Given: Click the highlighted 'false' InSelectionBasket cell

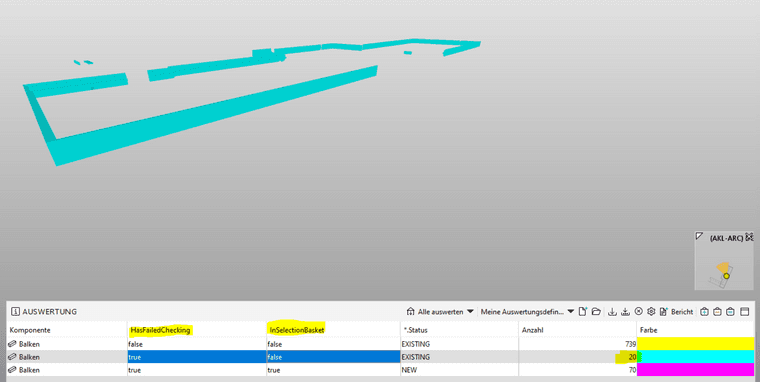Looking at the screenshot, I should pos(333,357).
